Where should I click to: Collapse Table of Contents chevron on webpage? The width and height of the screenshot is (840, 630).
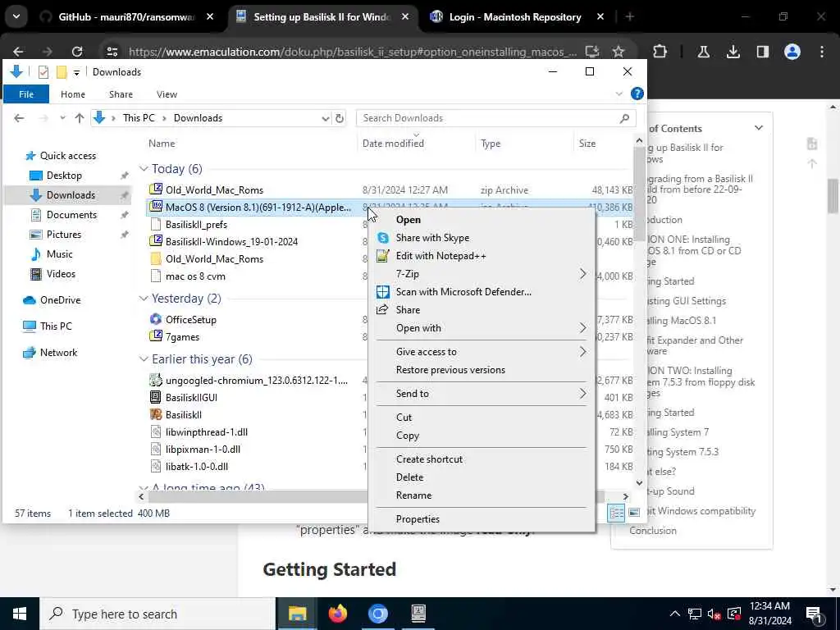pyautogui.click(x=759, y=128)
